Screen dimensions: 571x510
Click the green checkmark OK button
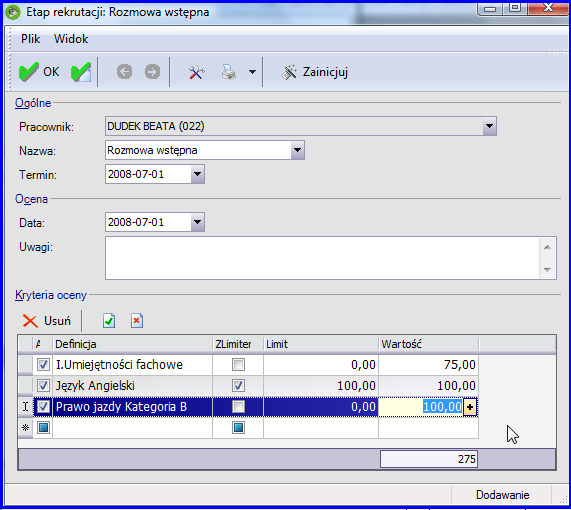click(x=39, y=72)
